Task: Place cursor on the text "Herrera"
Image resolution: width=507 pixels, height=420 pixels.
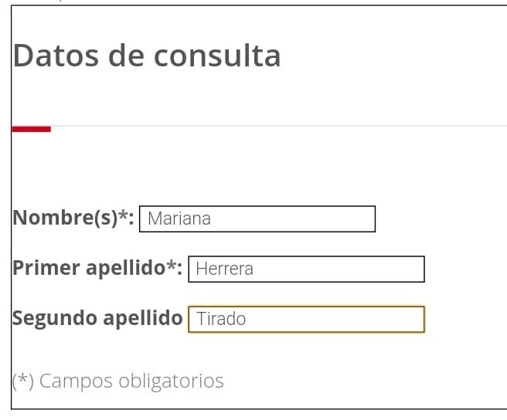Action: click(x=224, y=269)
